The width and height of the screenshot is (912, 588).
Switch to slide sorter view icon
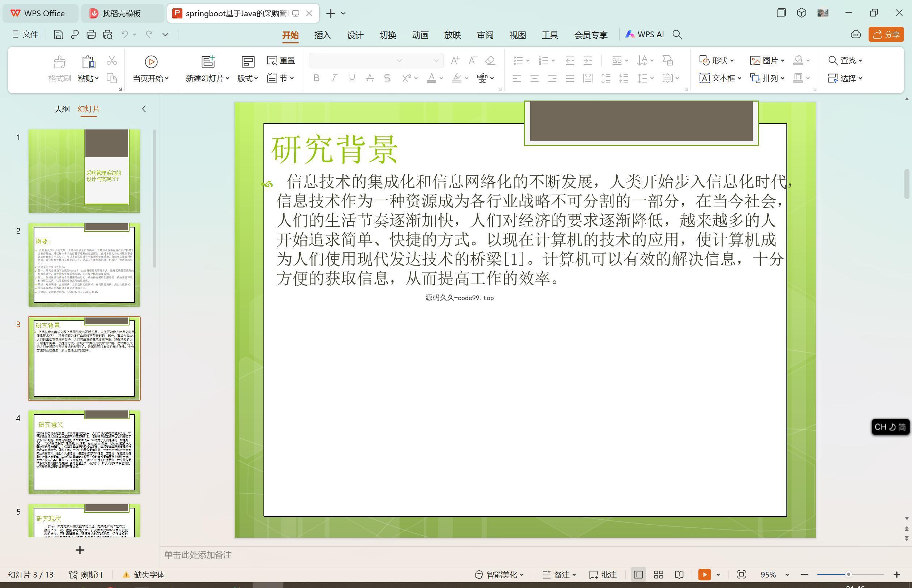(x=659, y=575)
